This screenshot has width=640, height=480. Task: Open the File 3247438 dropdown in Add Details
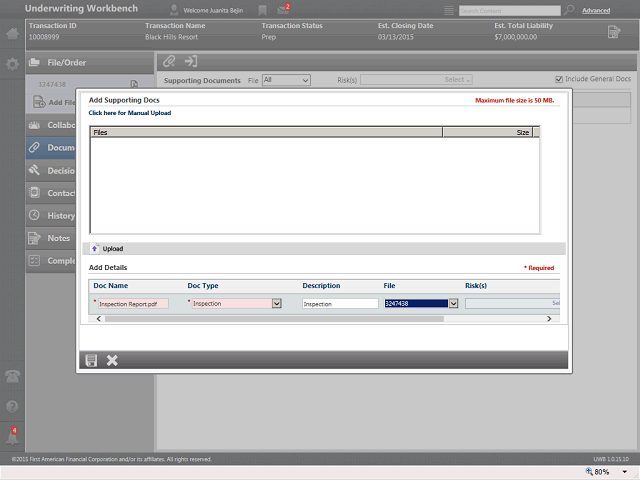453,303
